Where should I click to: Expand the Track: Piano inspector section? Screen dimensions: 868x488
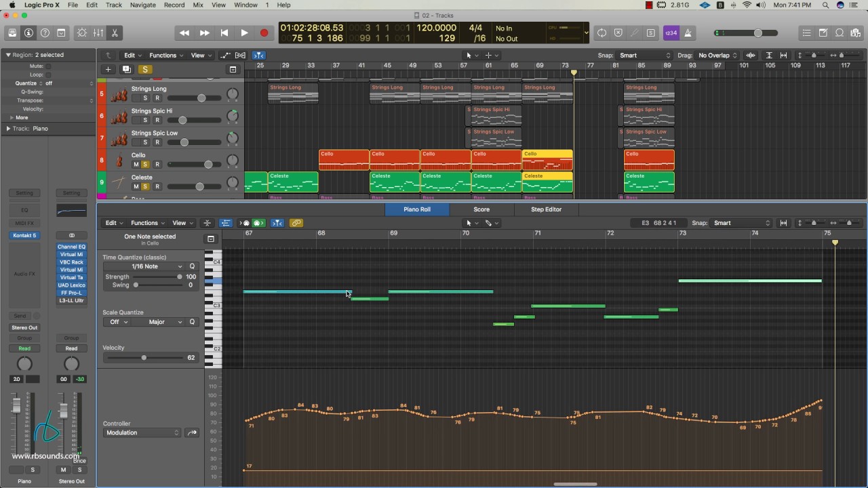pyautogui.click(x=8, y=128)
